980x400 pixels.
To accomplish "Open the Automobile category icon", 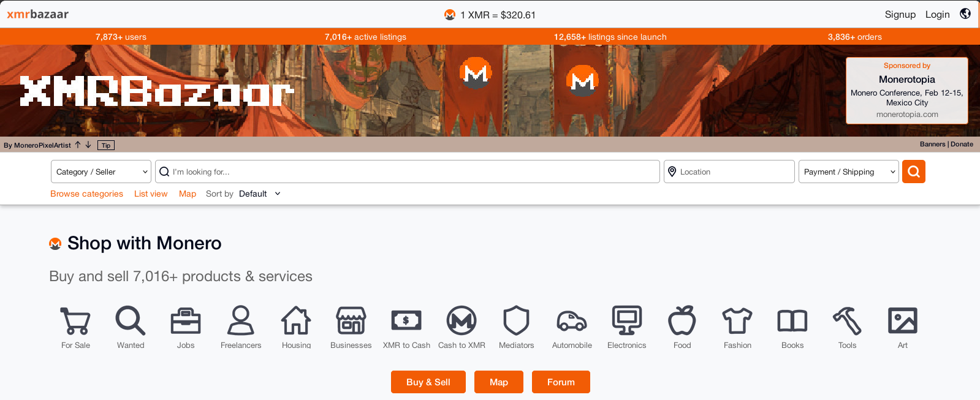I will 572,321.
